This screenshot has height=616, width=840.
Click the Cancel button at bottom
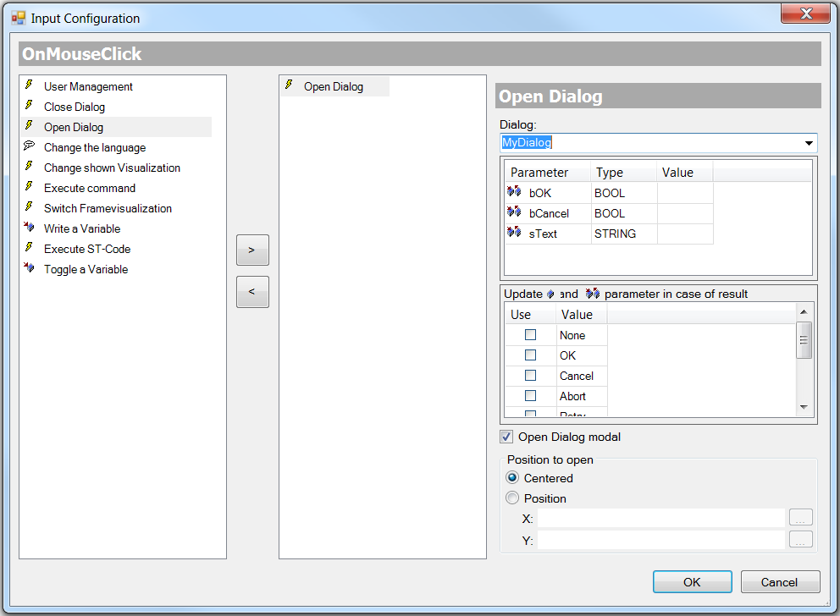coord(780,582)
